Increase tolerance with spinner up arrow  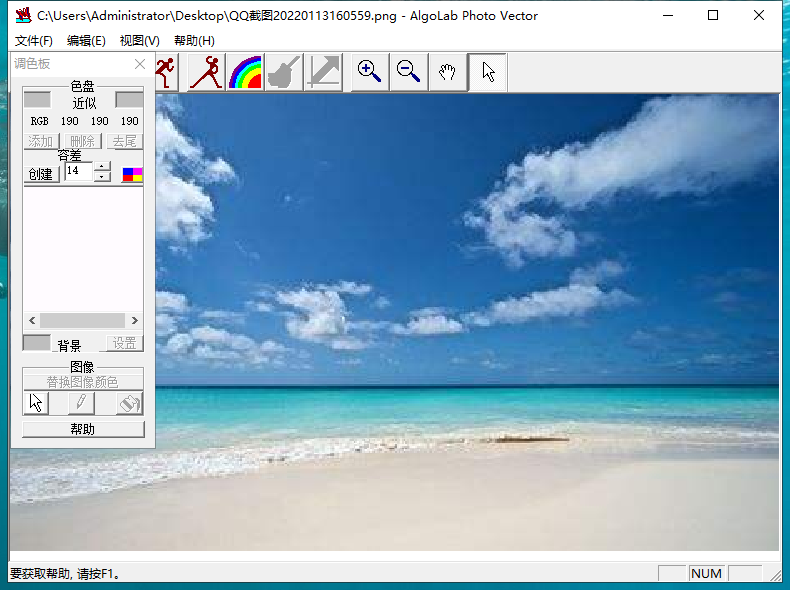coord(102,166)
